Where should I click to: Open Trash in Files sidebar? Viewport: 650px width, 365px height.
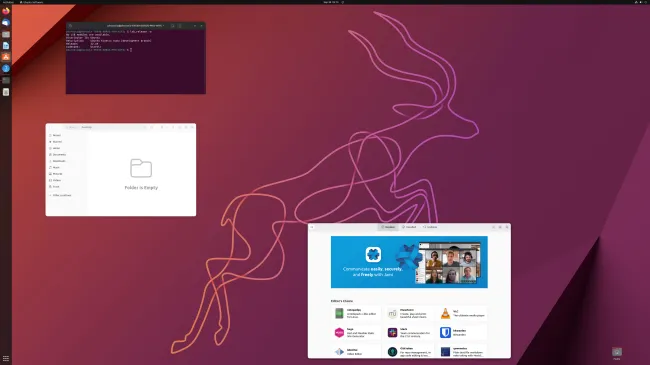(56, 187)
